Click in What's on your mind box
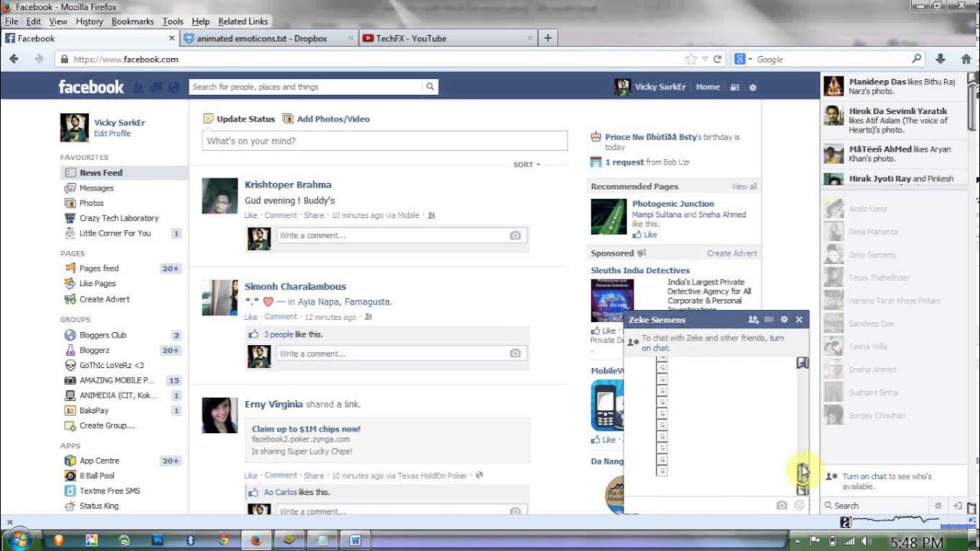980x551 pixels. pos(385,141)
